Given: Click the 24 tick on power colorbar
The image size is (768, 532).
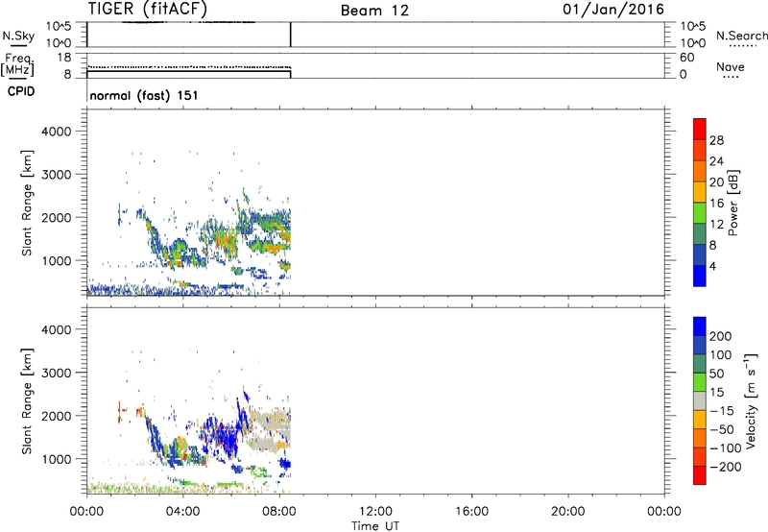Looking at the screenshot, I should pos(716,161).
